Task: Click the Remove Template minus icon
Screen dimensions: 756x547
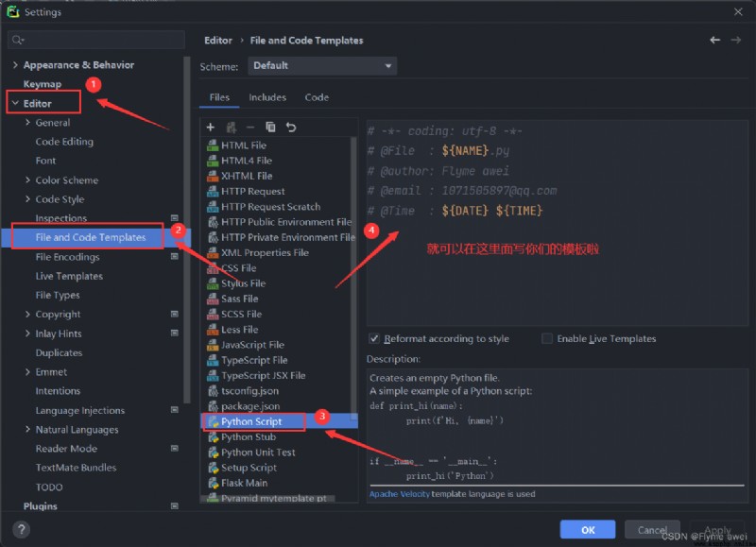Action: (250, 128)
